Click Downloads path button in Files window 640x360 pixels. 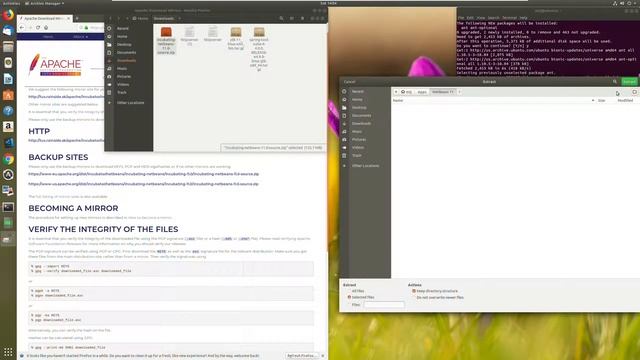(164, 18)
